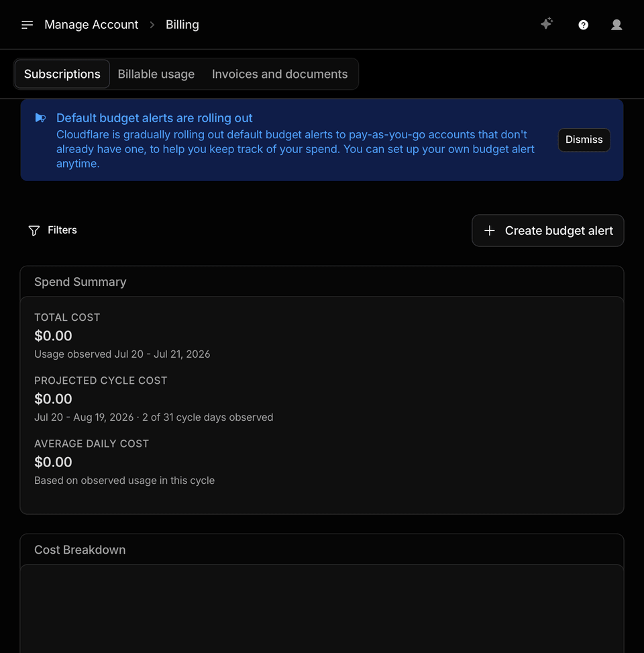Click the $0.00 value under TOTAL COST
The height and width of the screenshot is (653, 644).
coord(53,336)
